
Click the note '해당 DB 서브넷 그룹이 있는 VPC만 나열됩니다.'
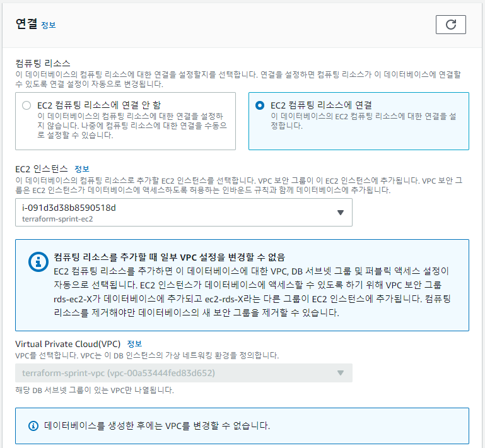[95, 390]
